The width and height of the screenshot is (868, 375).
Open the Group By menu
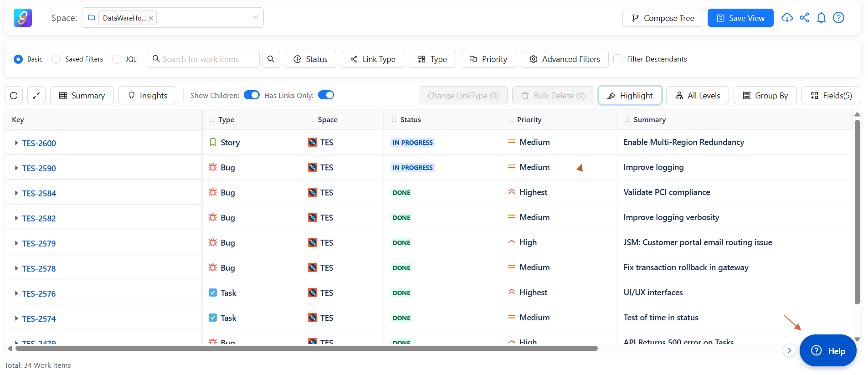pos(765,95)
